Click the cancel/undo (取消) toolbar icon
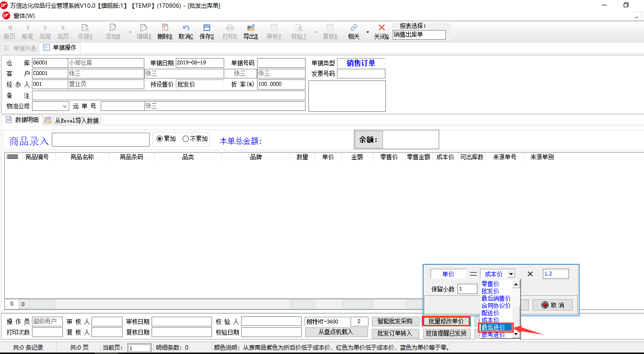The height and width of the screenshot is (354, 644). pos(186,32)
